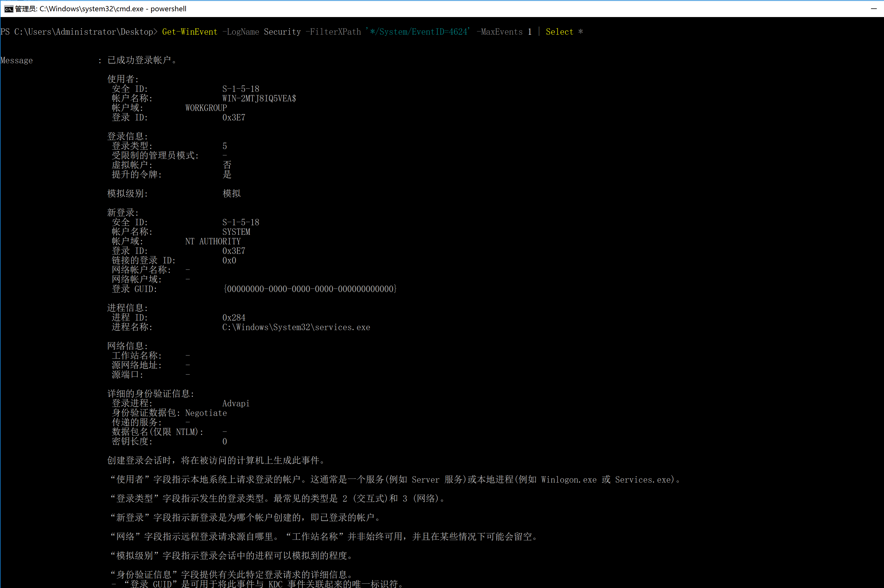This screenshot has height=588, width=884.
Task: Click the logon type value 5
Action: [224, 146]
